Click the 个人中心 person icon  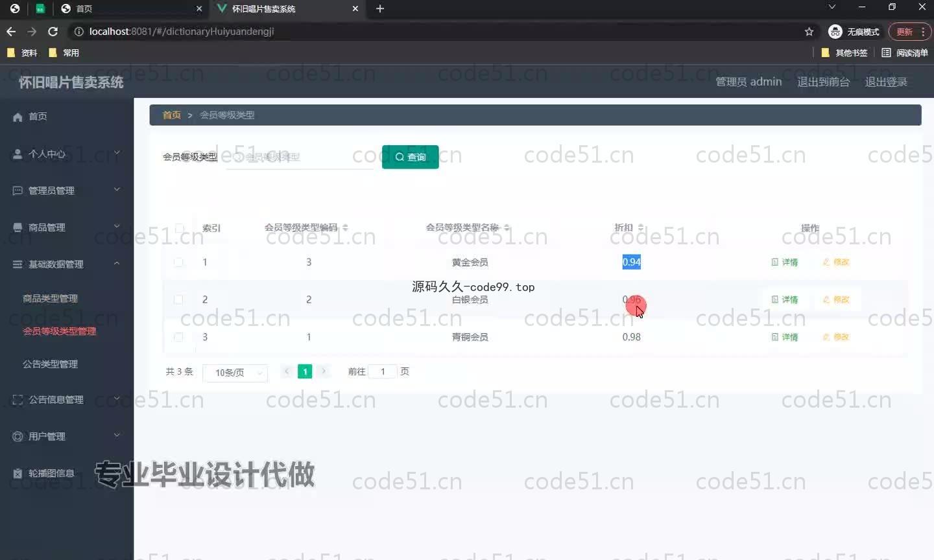pyautogui.click(x=18, y=154)
